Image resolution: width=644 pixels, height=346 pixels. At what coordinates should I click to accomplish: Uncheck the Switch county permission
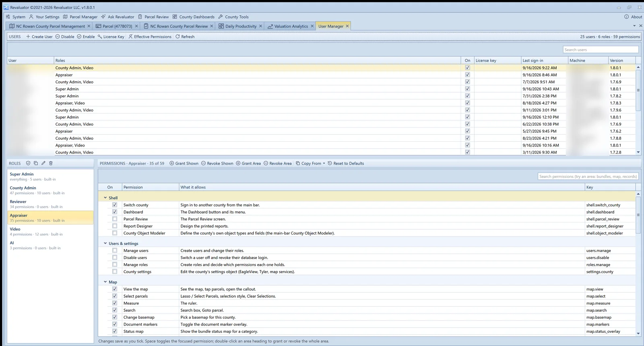(115, 205)
